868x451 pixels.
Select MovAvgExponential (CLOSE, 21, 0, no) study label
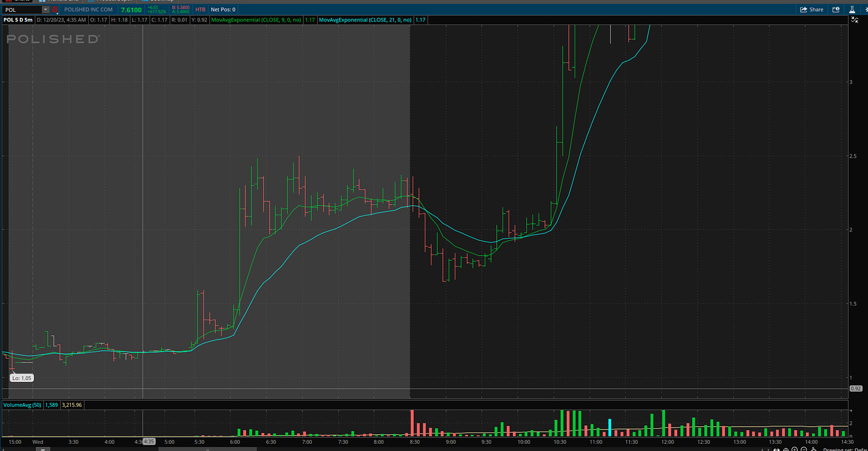click(365, 20)
